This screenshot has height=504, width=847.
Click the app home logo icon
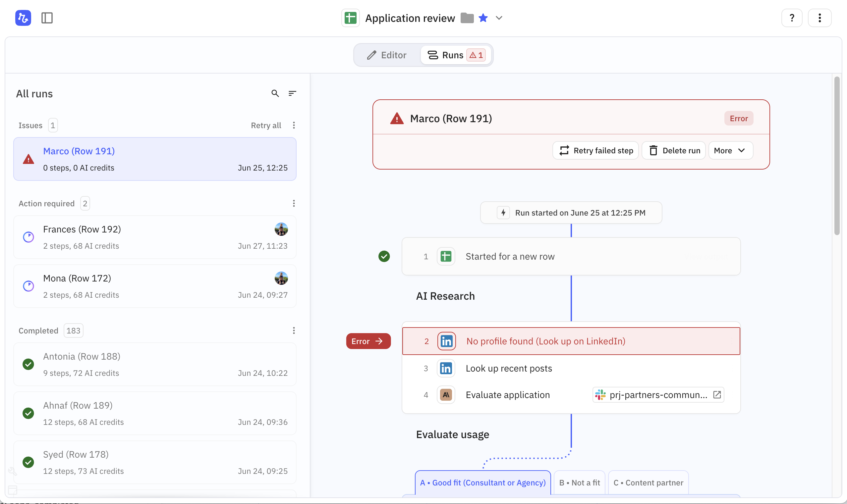[23, 18]
